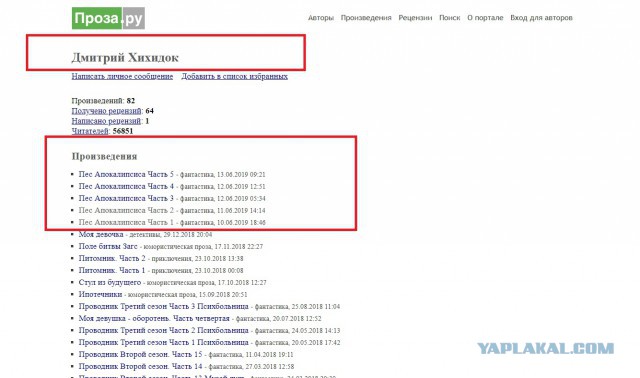Open Проводник Третий сезон Часть 3 Психбольница
This screenshot has height=378, width=640.
click(x=164, y=307)
